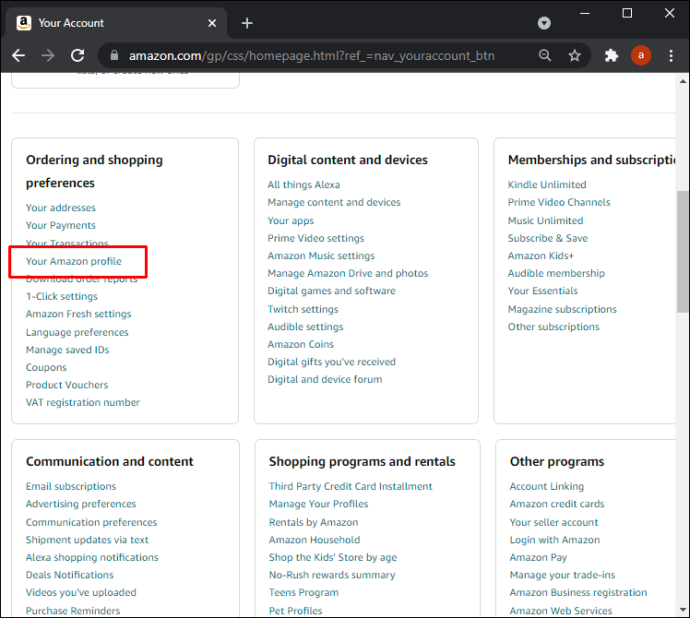Click the scrollbar down arrow

[683, 610]
